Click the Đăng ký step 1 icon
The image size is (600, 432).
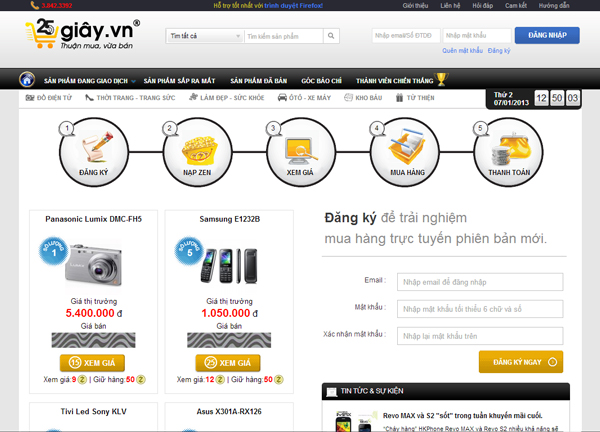click(94, 152)
